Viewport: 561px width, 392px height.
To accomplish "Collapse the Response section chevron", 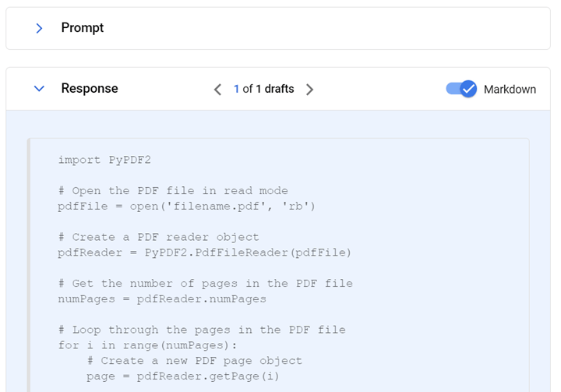I will [x=39, y=89].
